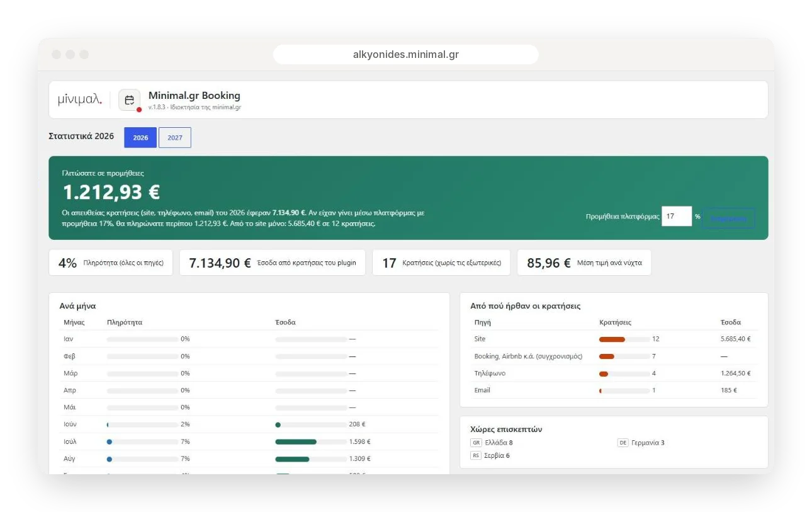Image resolution: width=812 pixels, height=512 pixels.
Task: Click the "1.598 €" revenue value
Action: 360,441
